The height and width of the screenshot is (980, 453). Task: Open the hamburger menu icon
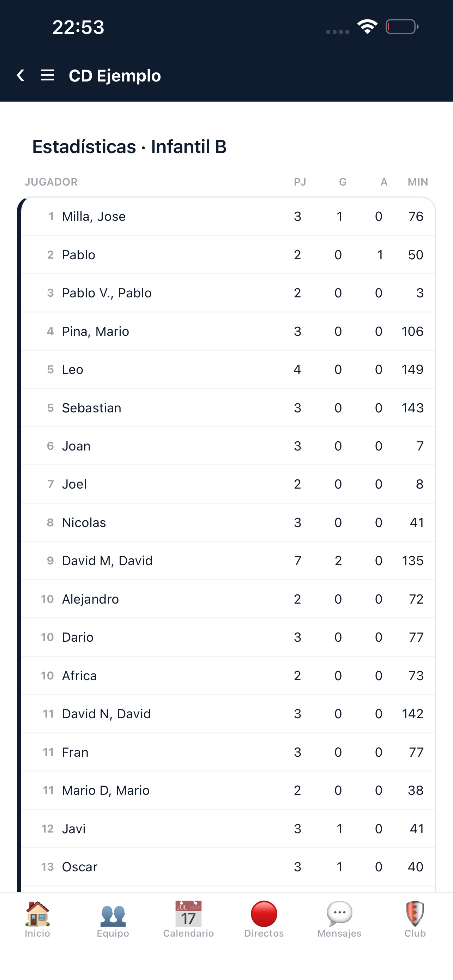(x=48, y=75)
